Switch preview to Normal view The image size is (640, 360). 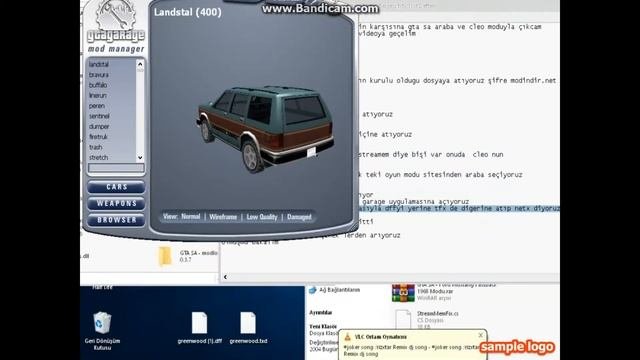tap(191, 217)
